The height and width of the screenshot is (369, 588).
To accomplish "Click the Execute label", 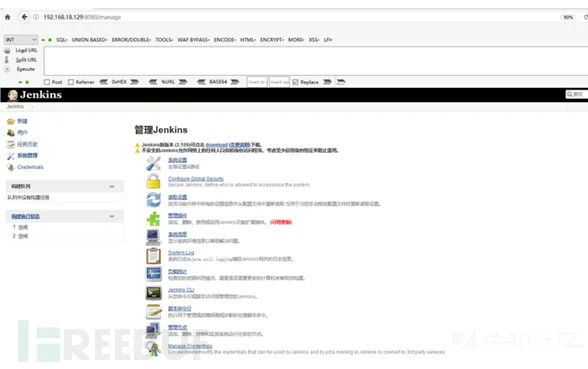I will click(26, 69).
